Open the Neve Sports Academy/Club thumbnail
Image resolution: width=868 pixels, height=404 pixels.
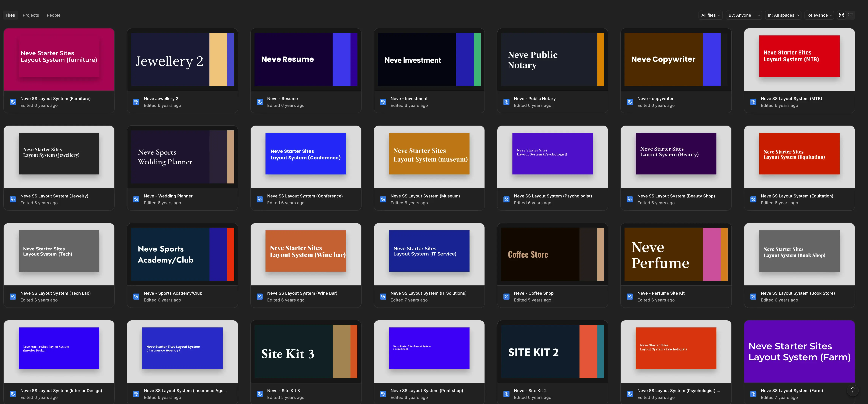click(x=182, y=254)
